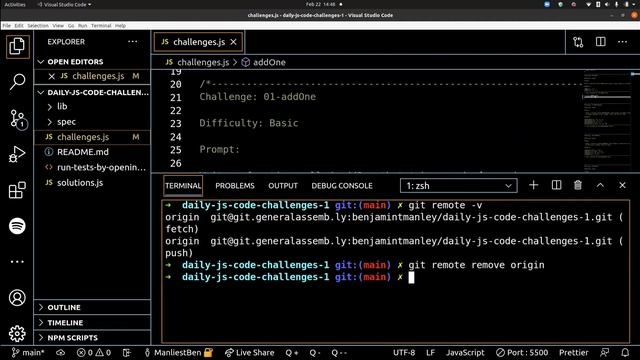This screenshot has height=360, width=640.
Task: Open solutions.js in the file tree
Action: pos(92,182)
